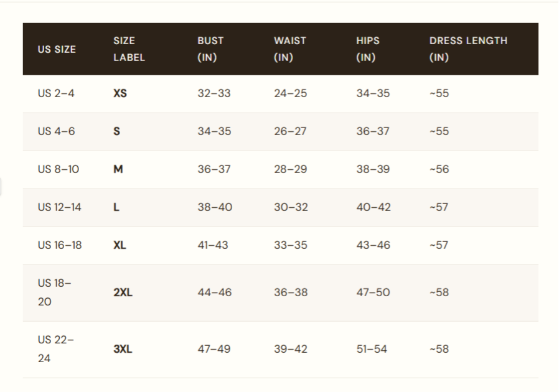Click the ~56 dress length value

[x=439, y=169]
